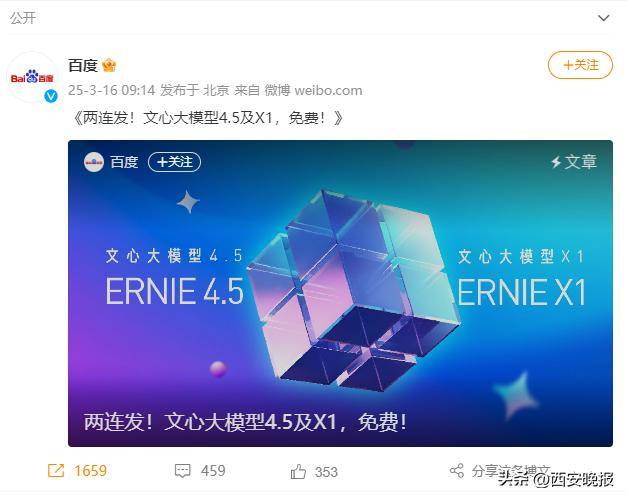This screenshot has height=501, width=628.
Task: Open the 百度 account name link
Action: pyautogui.click(x=83, y=65)
